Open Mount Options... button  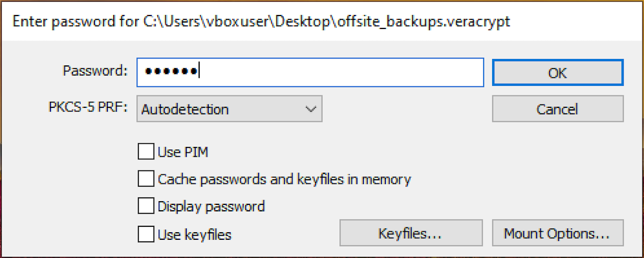(x=557, y=234)
